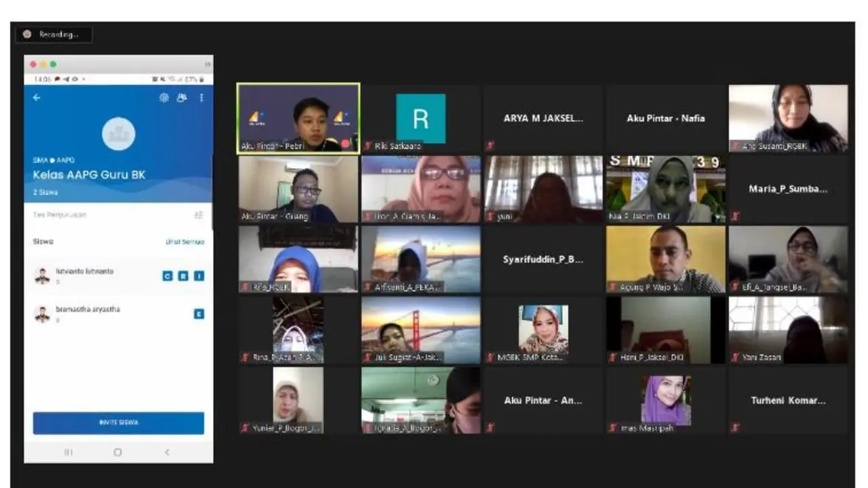The height and width of the screenshot is (488, 868).
Task: Select the Turheni Komar participant tile
Action: [x=789, y=401]
